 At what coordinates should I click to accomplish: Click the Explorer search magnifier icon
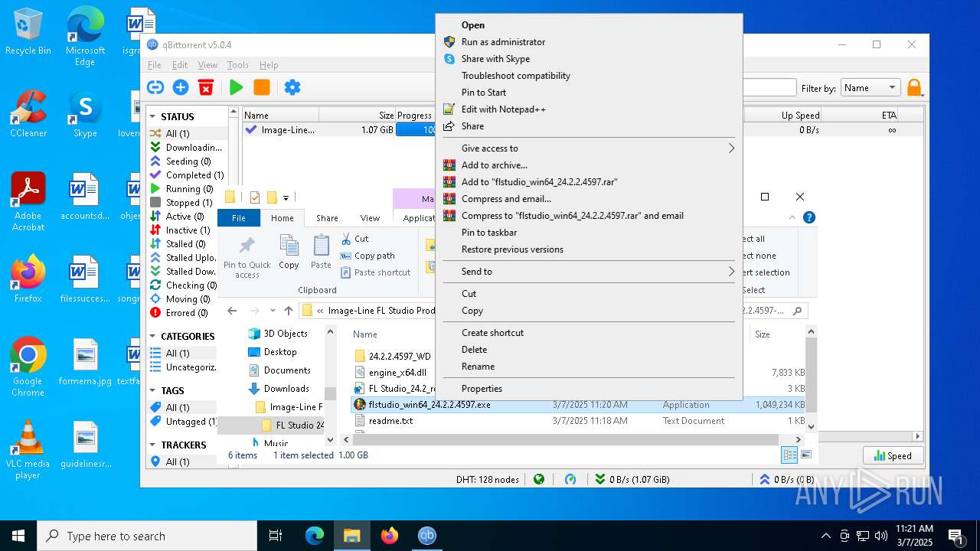798,311
